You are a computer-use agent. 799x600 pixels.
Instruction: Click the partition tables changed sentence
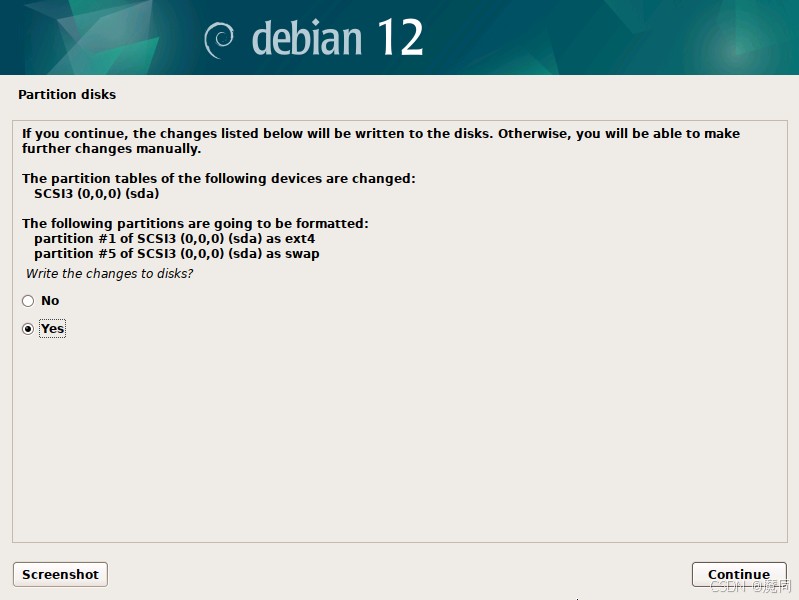tap(219, 178)
